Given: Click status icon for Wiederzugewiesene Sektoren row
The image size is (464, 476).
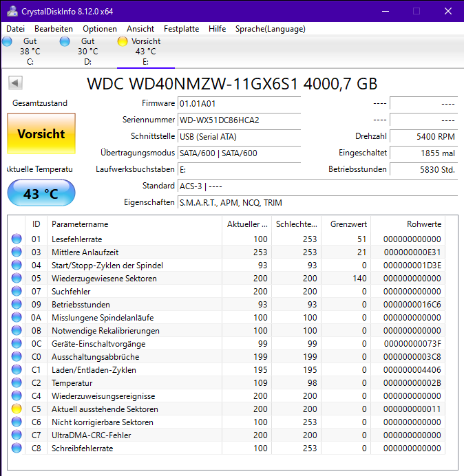Looking at the screenshot, I should pos(17,278).
